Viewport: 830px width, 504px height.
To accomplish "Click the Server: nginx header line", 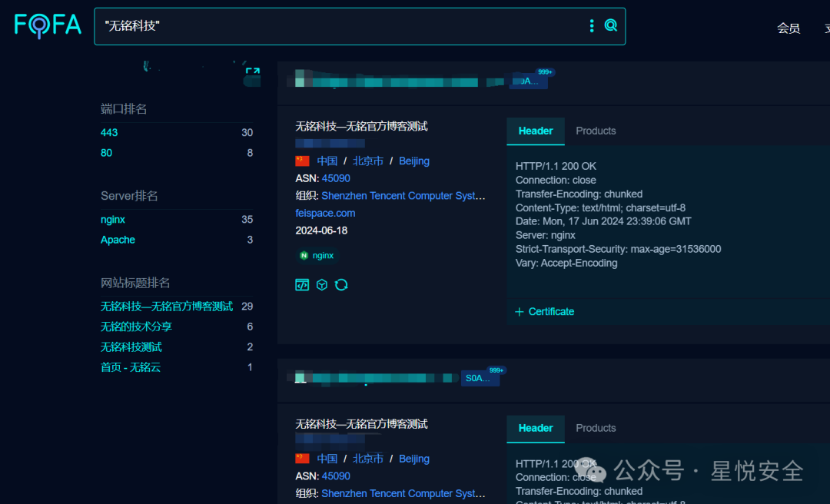I will 545,235.
